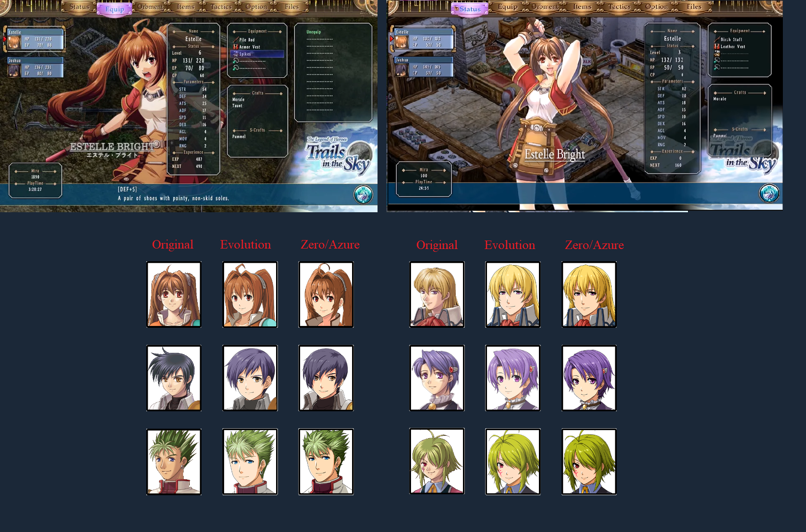Open Zero/Azure portrait of spiky green-haired man
Screen dimensions: 806x532
(x=326, y=462)
